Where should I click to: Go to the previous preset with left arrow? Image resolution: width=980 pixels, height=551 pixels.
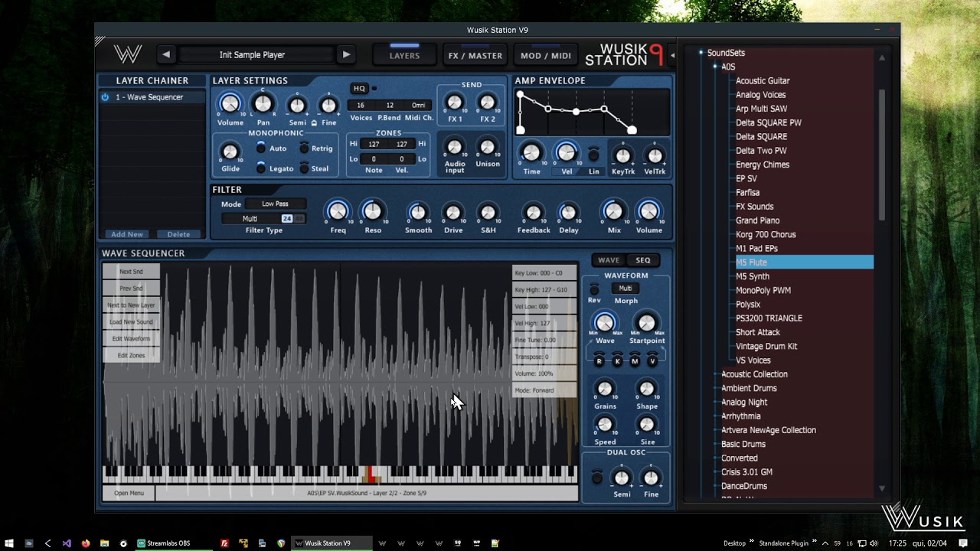click(166, 54)
